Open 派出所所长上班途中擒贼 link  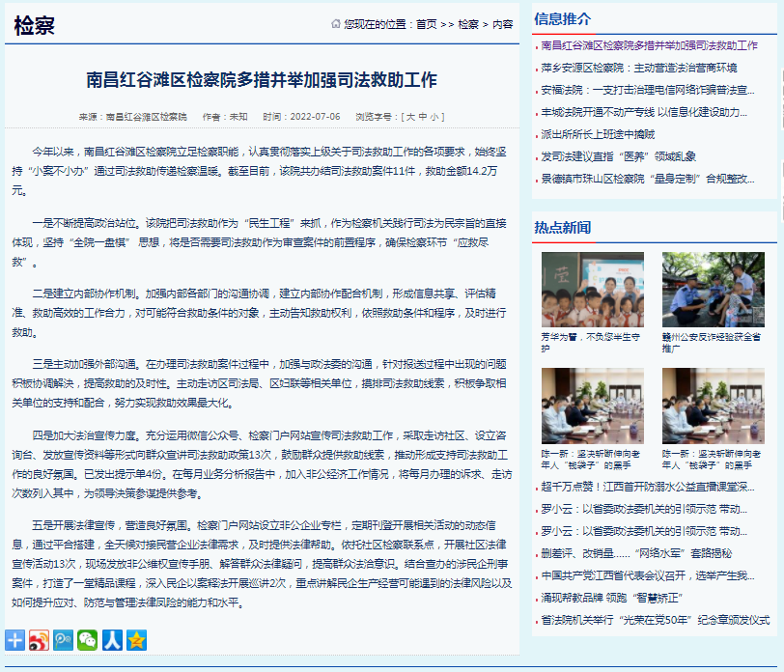tap(598, 134)
